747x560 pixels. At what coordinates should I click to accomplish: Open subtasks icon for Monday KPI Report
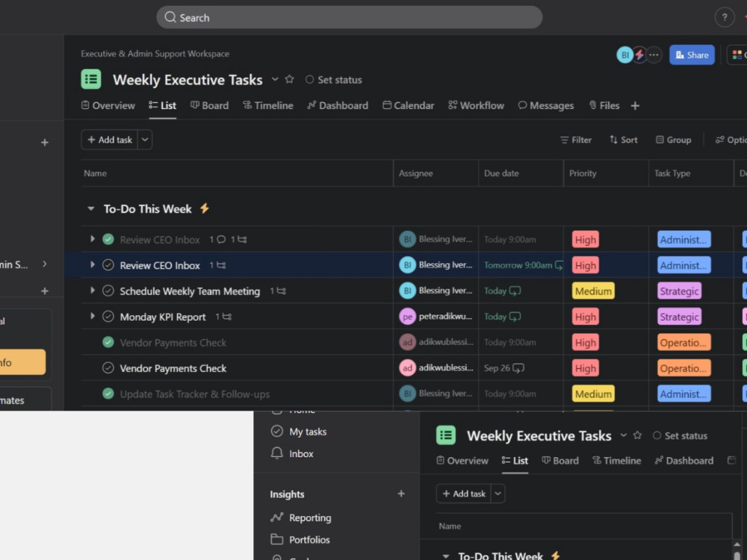[x=227, y=317]
